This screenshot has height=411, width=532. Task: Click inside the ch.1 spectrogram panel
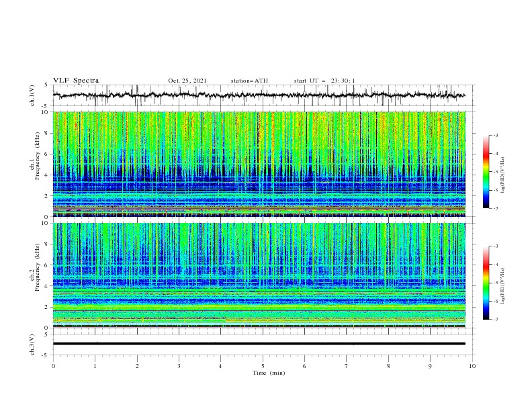259,164
